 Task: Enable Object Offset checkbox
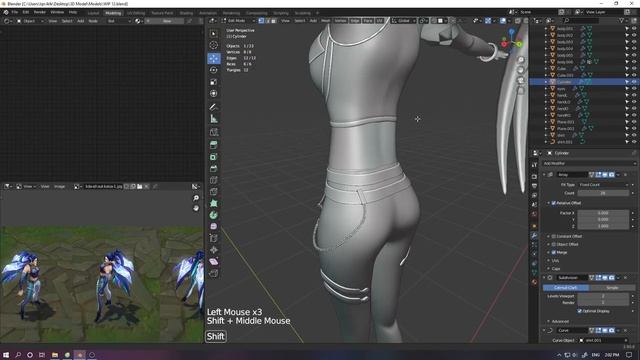tap(554, 244)
